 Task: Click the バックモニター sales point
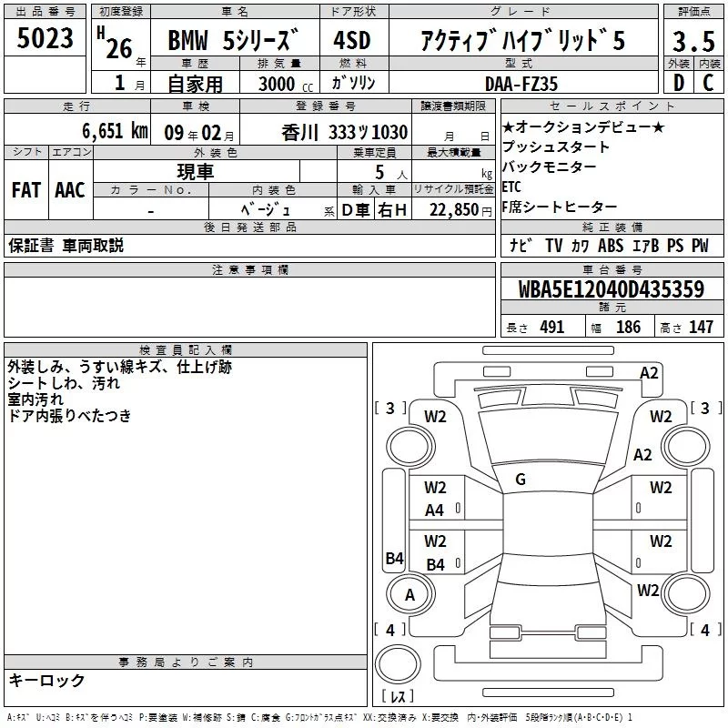550,167
